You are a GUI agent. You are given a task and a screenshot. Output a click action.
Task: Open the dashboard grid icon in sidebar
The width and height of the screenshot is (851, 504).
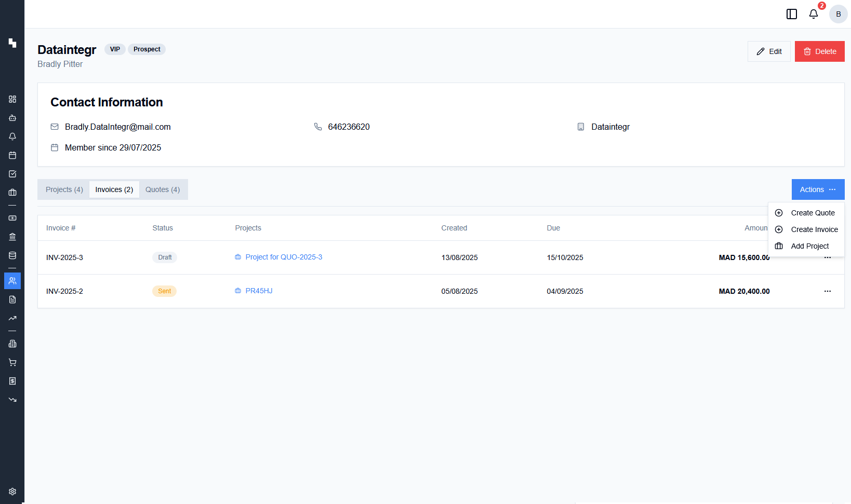coord(12,99)
